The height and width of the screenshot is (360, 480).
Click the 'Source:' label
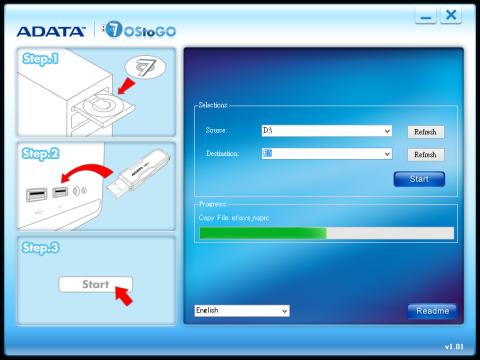coord(216,130)
